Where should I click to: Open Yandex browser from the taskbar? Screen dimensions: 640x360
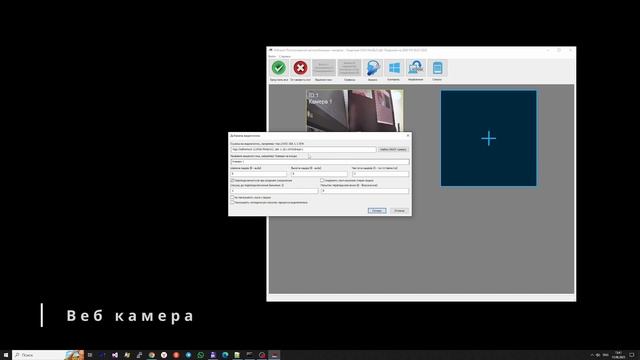click(164, 355)
